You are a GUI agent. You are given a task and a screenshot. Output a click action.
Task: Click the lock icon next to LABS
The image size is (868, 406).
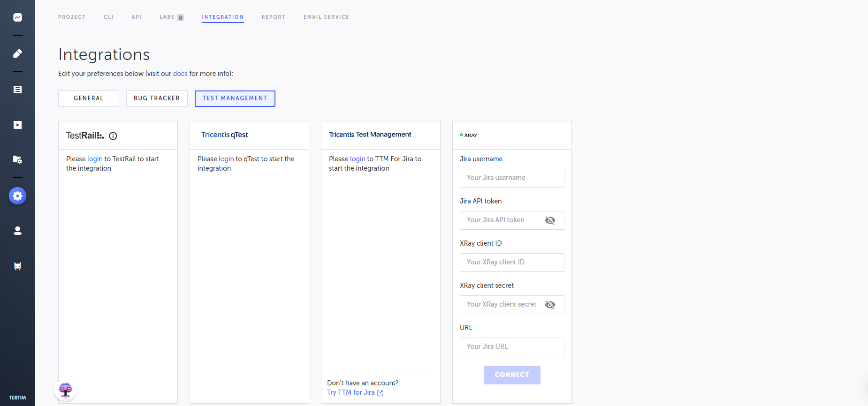pos(181,17)
